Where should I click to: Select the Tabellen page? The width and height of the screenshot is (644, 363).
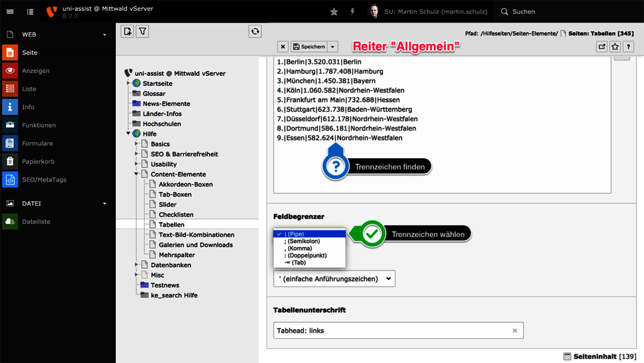point(171,224)
